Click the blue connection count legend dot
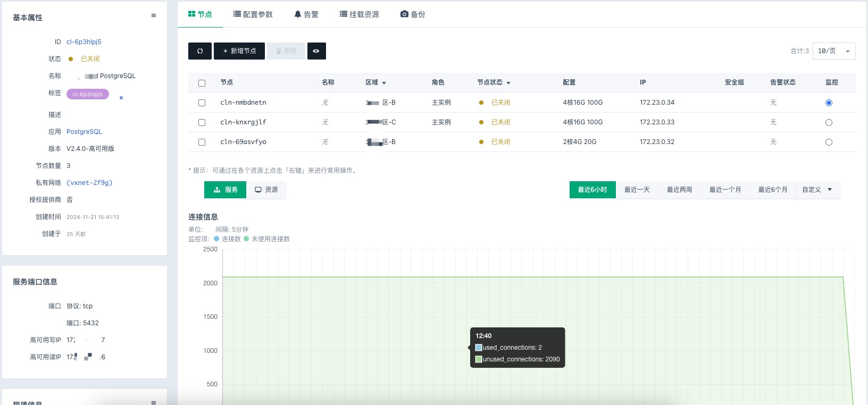Screen dimensions: 868x405 point(216,239)
